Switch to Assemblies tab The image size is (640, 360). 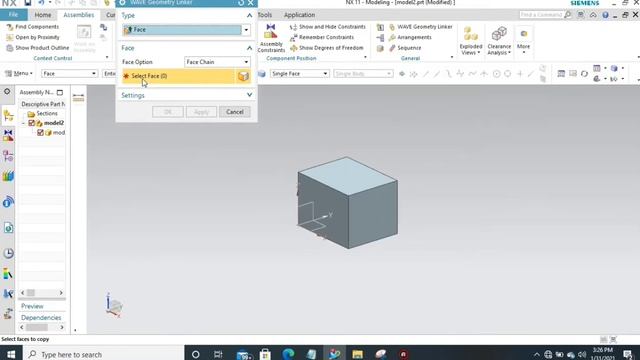(x=78, y=15)
